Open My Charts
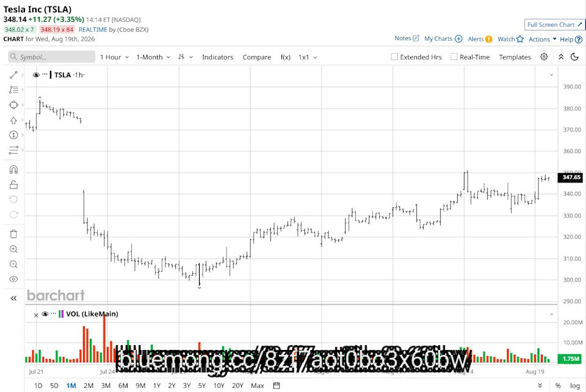This screenshot has width=586, height=392. point(443,38)
